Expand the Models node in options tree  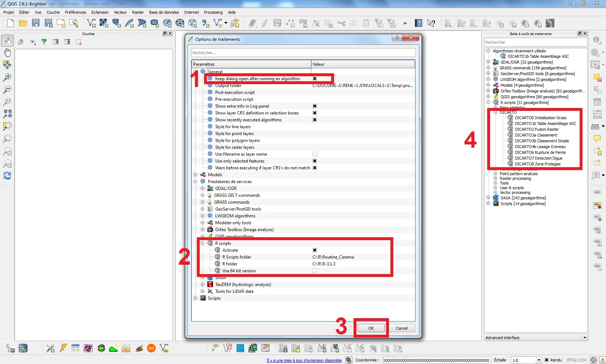(195, 175)
